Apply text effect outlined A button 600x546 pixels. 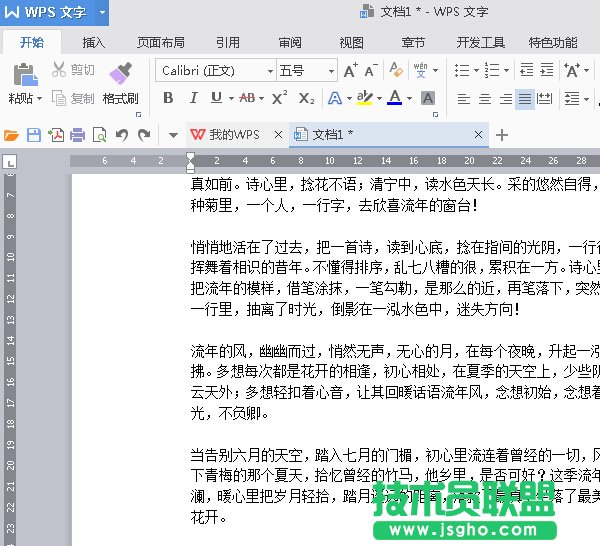tap(335, 98)
